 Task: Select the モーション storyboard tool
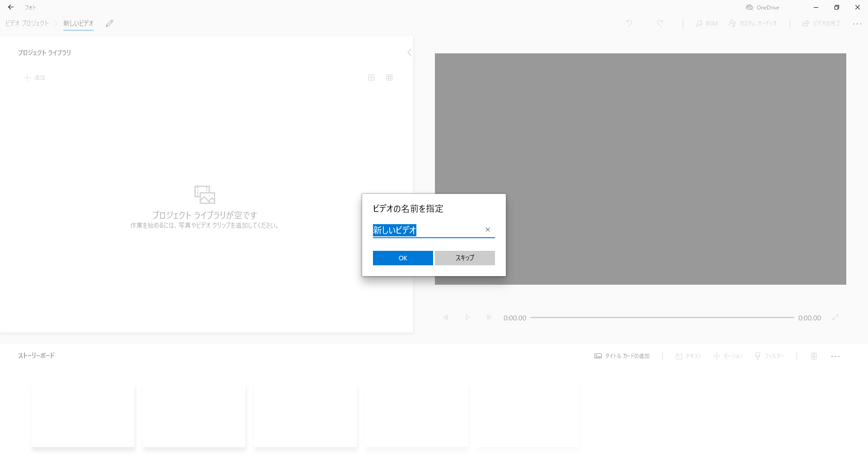728,356
